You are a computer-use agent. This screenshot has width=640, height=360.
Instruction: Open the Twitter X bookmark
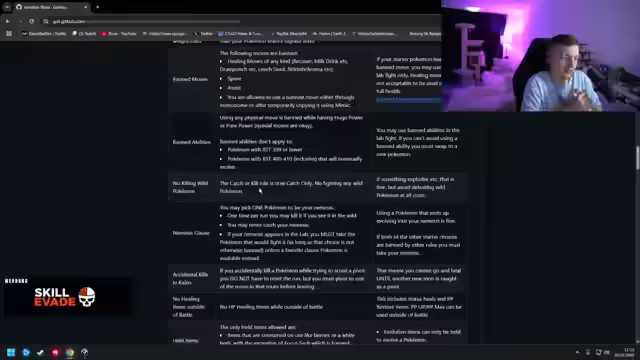(203, 33)
